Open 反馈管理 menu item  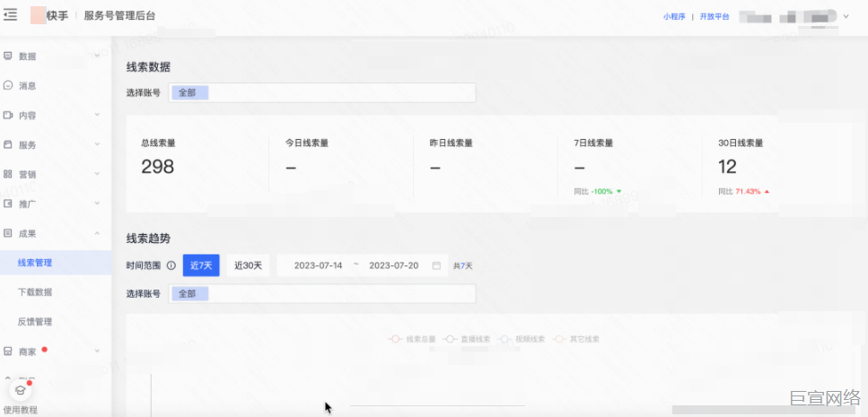35,321
